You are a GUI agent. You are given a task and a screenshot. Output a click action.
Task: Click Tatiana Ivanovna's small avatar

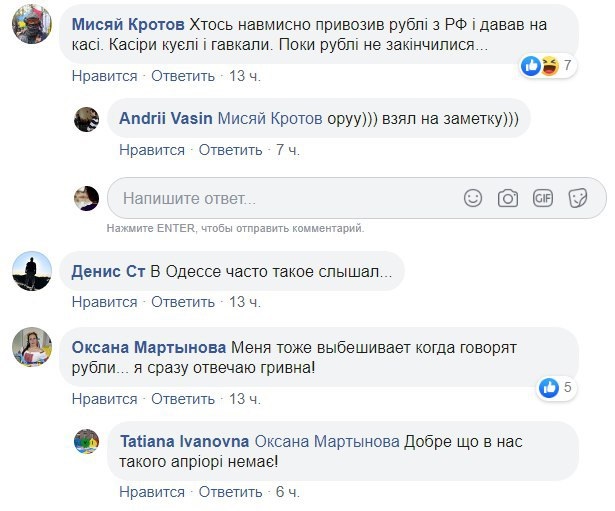87,441
